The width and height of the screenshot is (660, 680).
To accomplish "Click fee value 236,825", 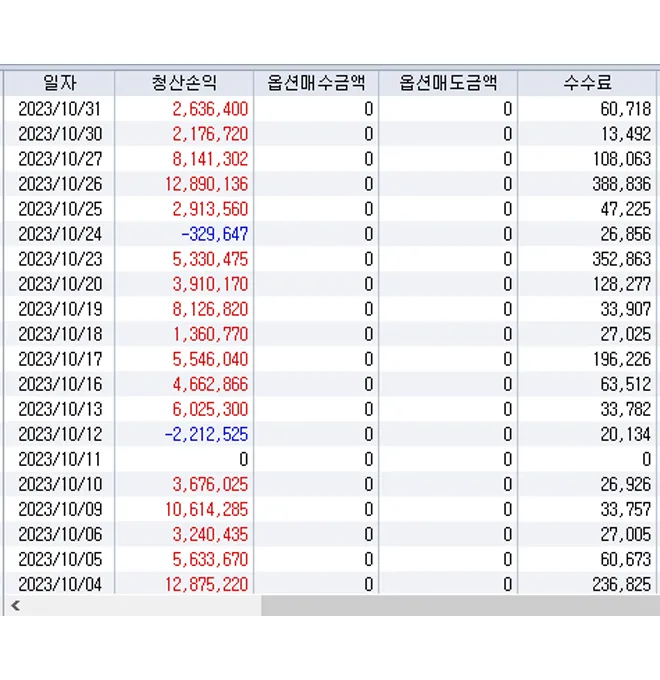I will click(x=622, y=585).
